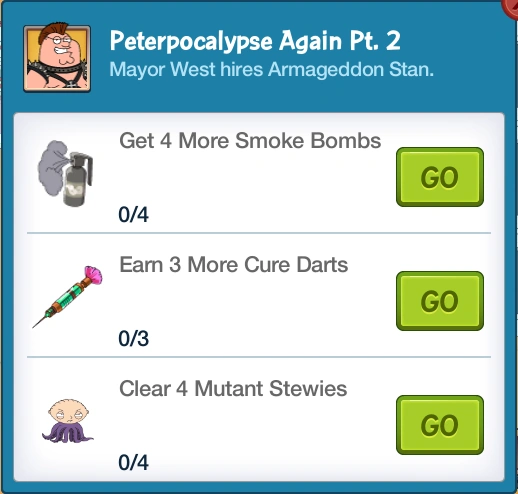Tap GO for the Mutant Stewies task
The height and width of the screenshot is (494, 518).
(x=440, y=425)
